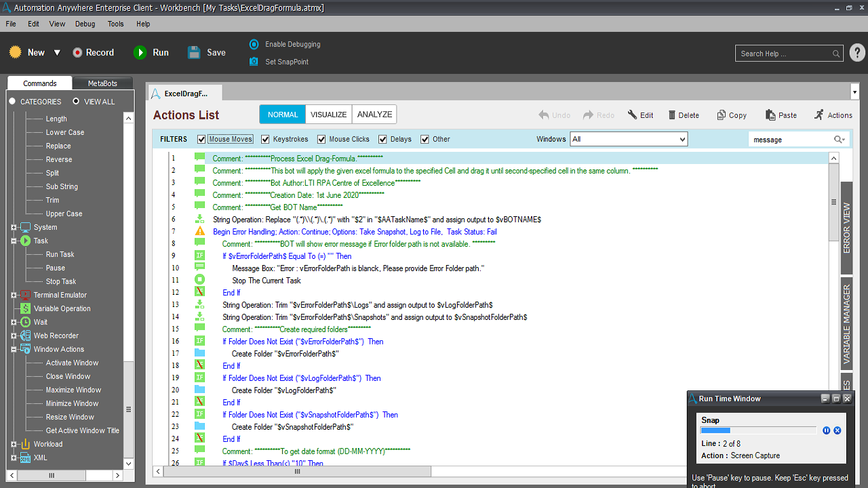Screen dimensions: 868x488
Task: Open the ERROR VIEW side panel
Action: tap(846, 228)
